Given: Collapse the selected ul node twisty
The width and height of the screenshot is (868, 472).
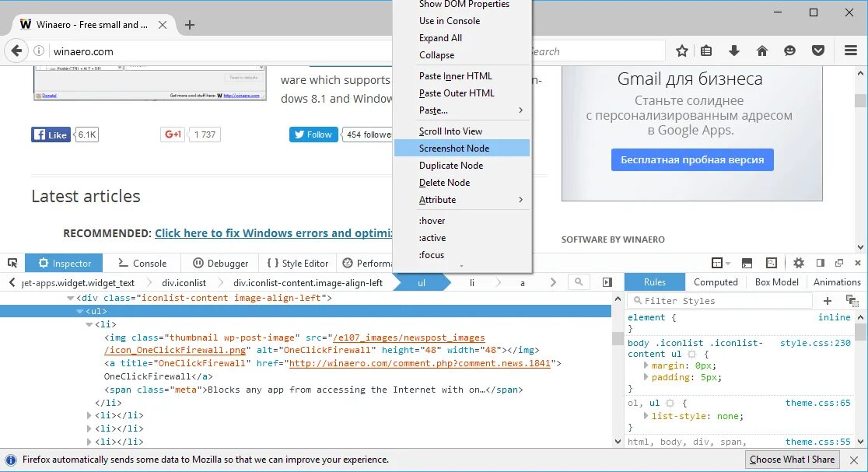Looking at the screenshot, I should 79,312.
